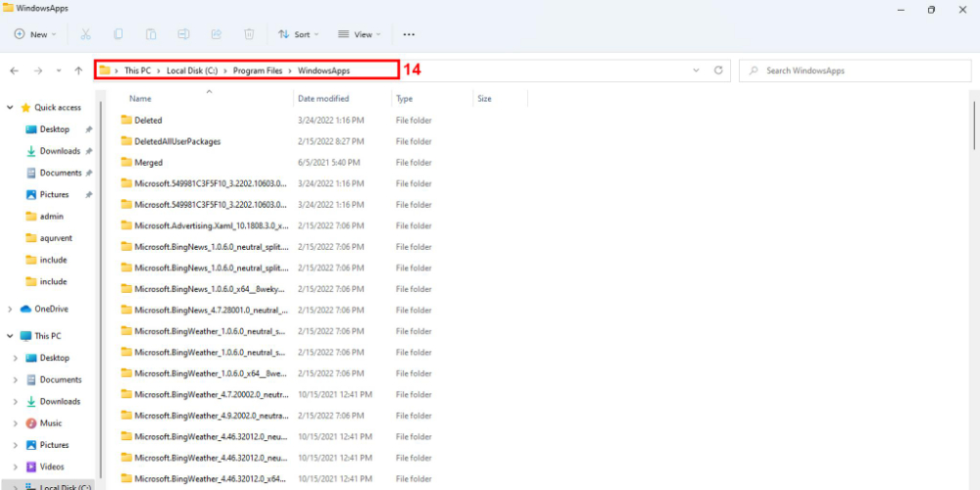Open pinned Downloads in Quick access
Screen dimensions: 980x490
(60, 151)
